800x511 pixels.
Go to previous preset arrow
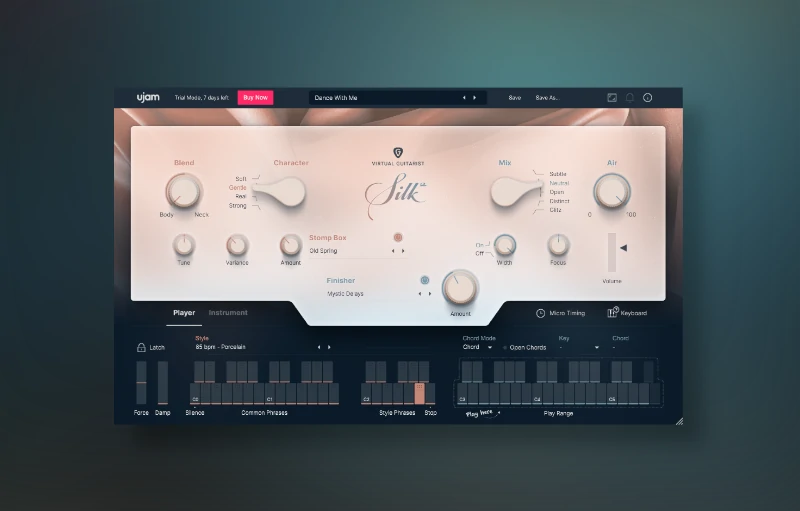coord(464,97)
